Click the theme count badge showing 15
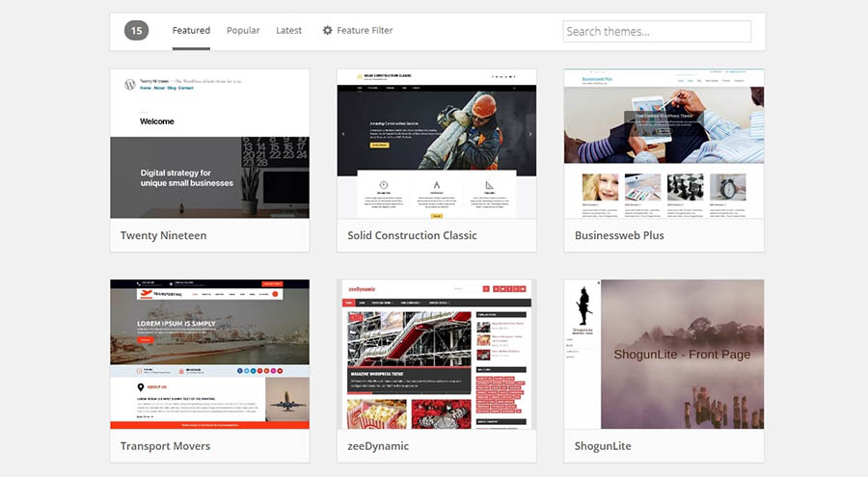The width and height of the screenshot is (868, 477). point(137,31)
